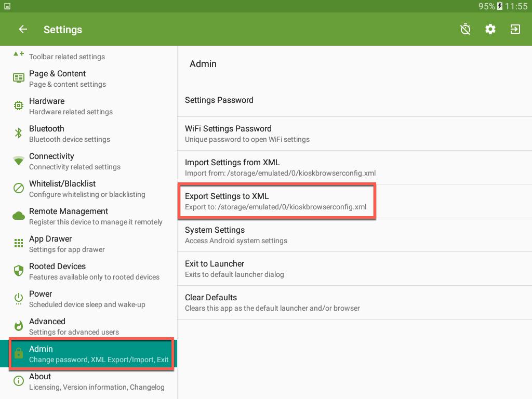The image size is (532, 399).
Task: Select the Rooted Devices category
Action: pyautogui.click(x=88, y=271)
